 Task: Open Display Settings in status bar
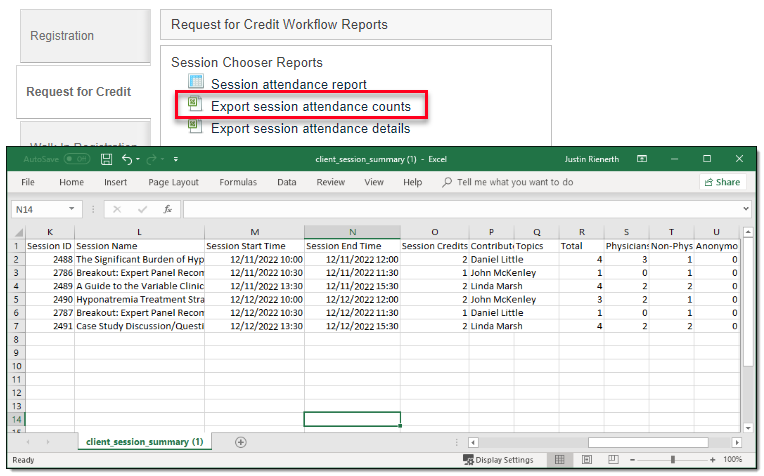(x=498, y=459)
